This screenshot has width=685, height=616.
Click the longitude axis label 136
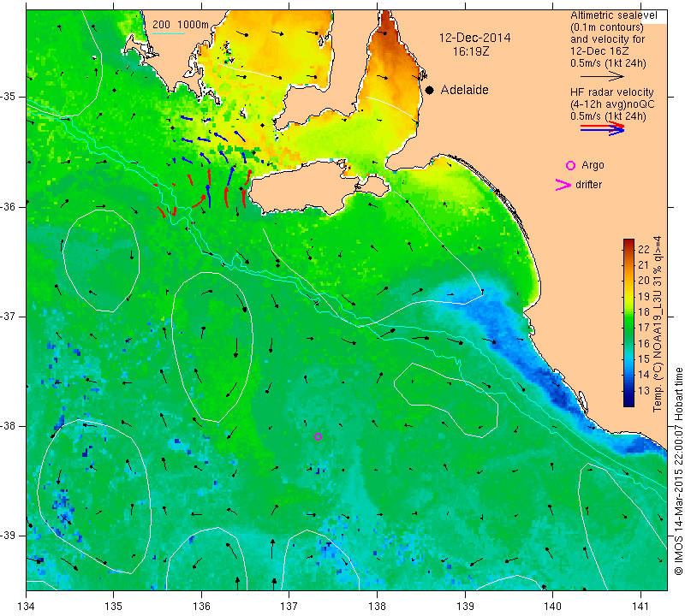point(201,607)
